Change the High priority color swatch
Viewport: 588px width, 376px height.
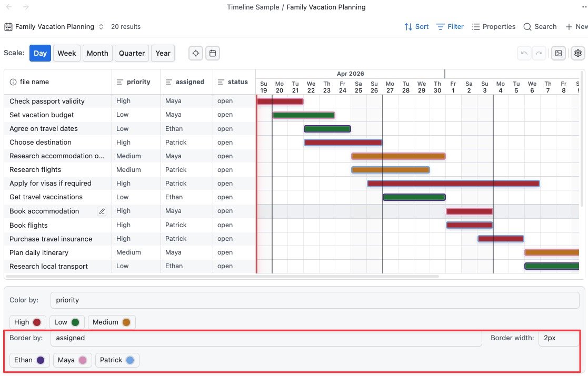coord(37,322)
